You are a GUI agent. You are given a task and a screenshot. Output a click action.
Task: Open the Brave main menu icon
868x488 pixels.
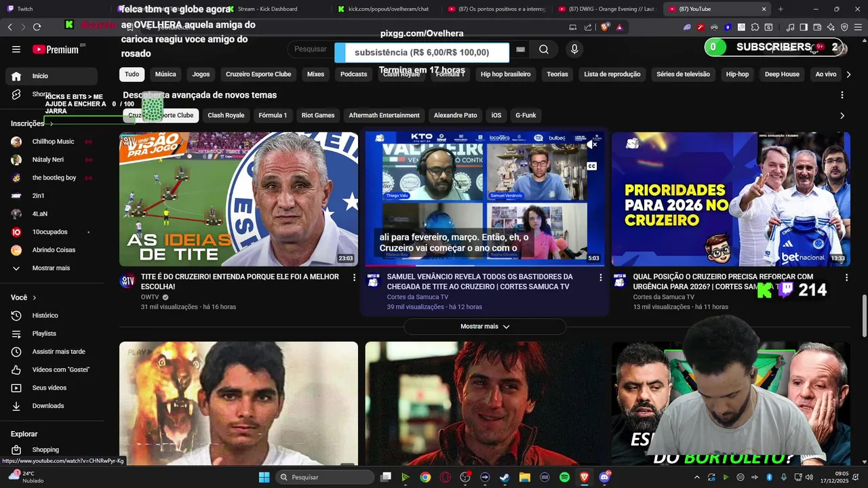click(x=858, y=27)
